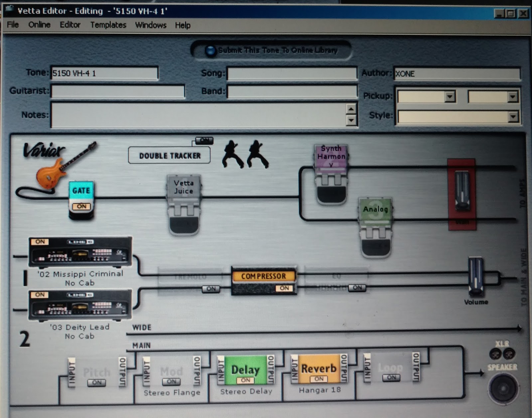Toggle the Gate ON switch
The image size is (532, 418).
pyautogui.click(x=81, y=206)
